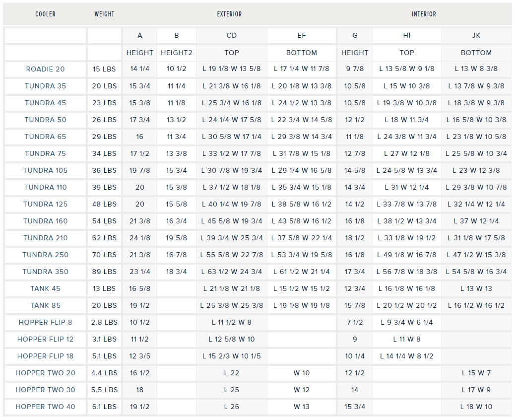
Task: Click 'L 29 3/8 W 10 7/8' cell
Action: [476, 187]
